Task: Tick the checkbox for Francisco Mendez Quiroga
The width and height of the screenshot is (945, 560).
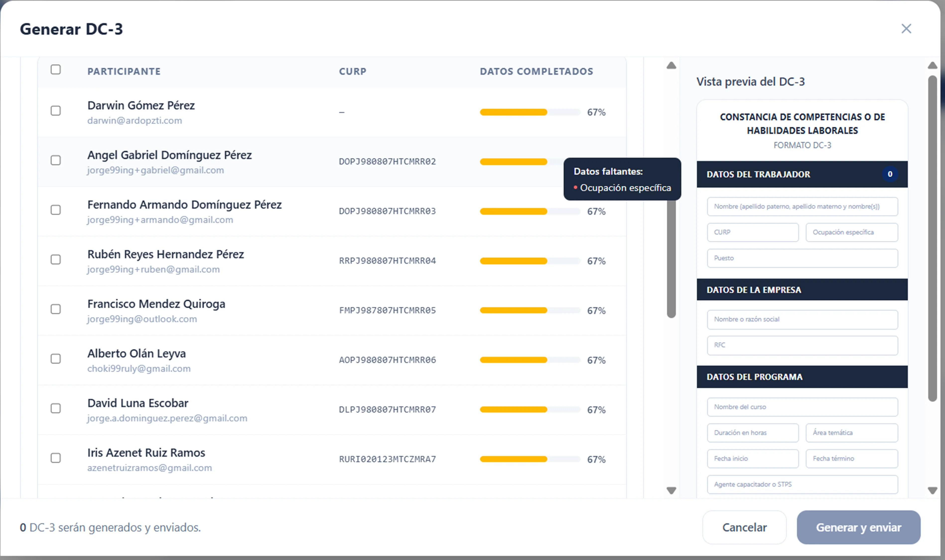Action: coord(56,309)
